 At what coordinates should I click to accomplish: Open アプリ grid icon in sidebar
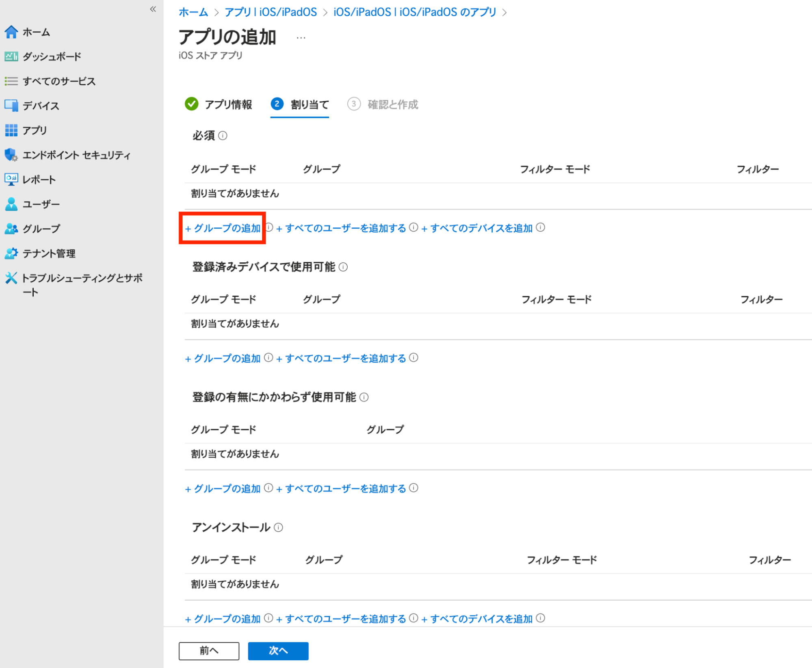click(11, 130)
